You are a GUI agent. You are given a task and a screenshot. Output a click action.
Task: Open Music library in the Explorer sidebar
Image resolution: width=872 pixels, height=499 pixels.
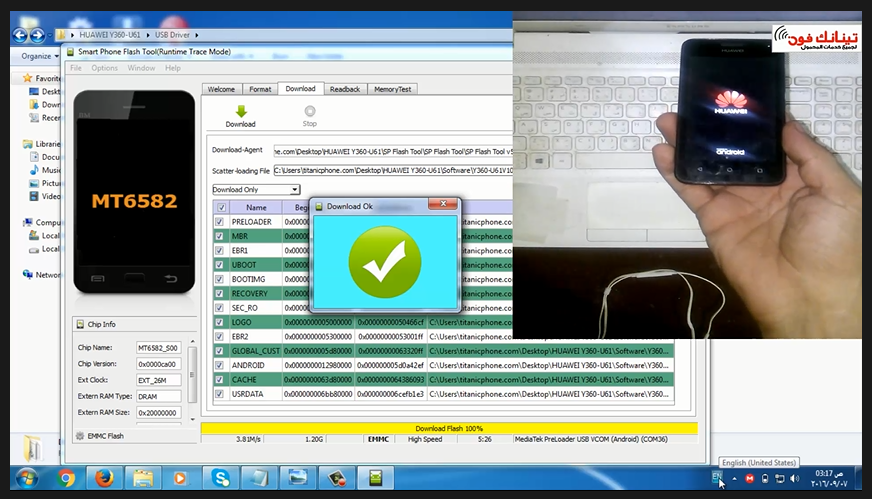[x=44, y=170]
